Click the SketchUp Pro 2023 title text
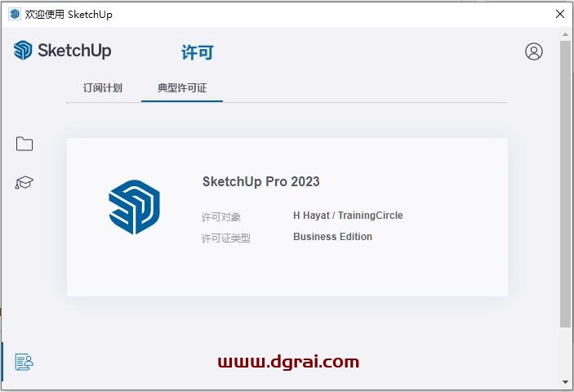Image resolution: width=574 pixels, height=392 pixels. 261,181
